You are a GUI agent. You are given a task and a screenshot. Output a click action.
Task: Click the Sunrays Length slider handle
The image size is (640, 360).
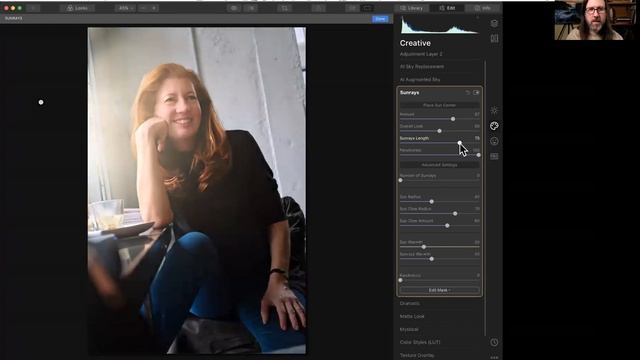click(460, 143)
